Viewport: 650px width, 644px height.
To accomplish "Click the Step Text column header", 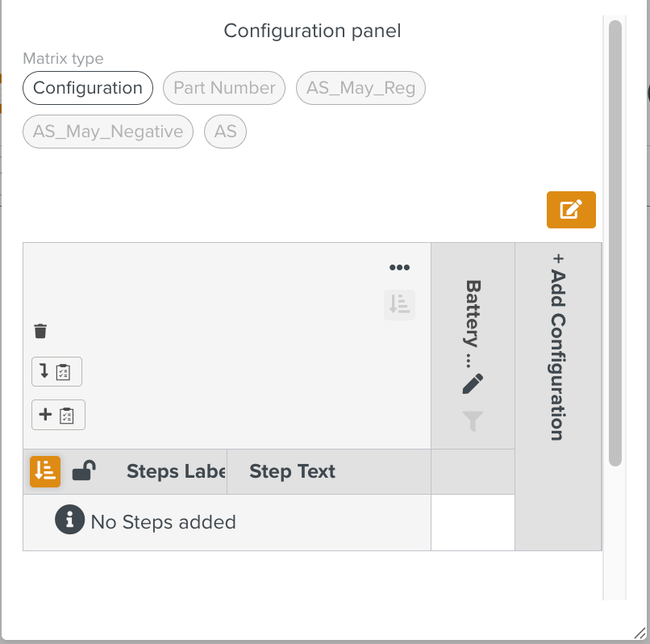I will (x=292, y=471).
